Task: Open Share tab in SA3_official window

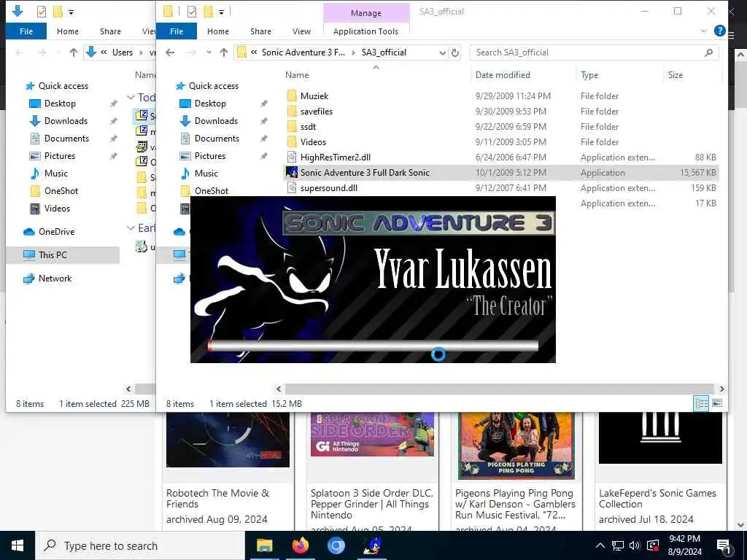Action: 260,31
